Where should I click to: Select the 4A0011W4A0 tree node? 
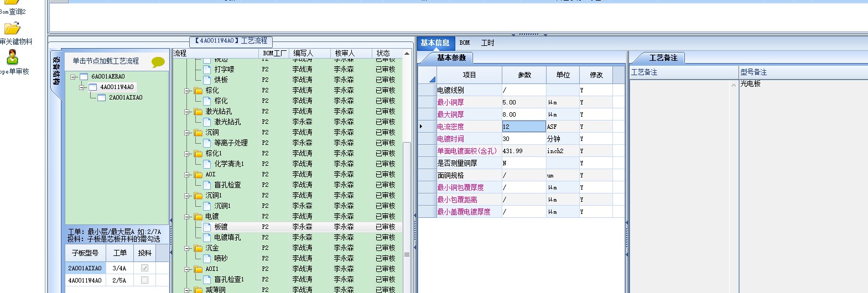(117, 87)
